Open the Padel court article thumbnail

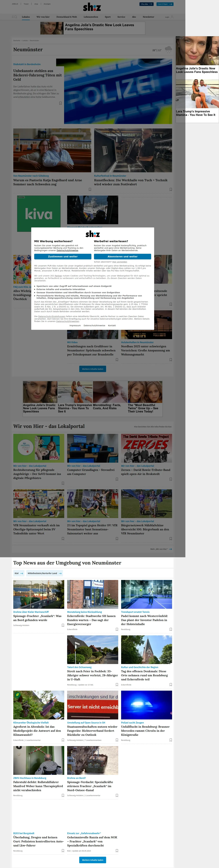(x=147, y=594)
